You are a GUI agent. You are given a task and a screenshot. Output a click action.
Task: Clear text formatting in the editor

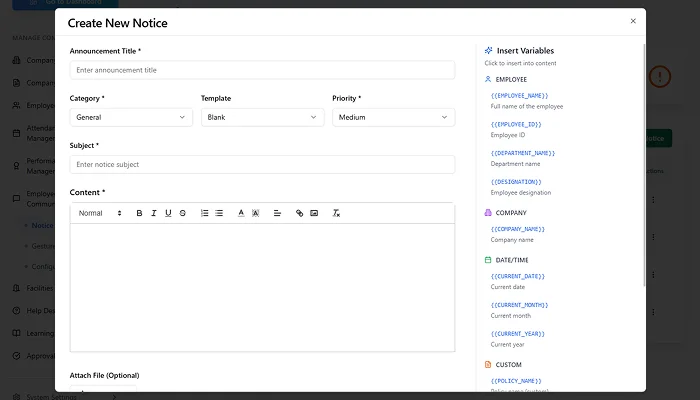coord(336,213)
